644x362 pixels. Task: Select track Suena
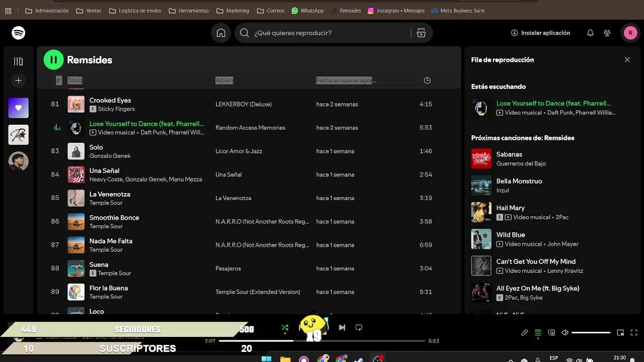coord(99,264)
